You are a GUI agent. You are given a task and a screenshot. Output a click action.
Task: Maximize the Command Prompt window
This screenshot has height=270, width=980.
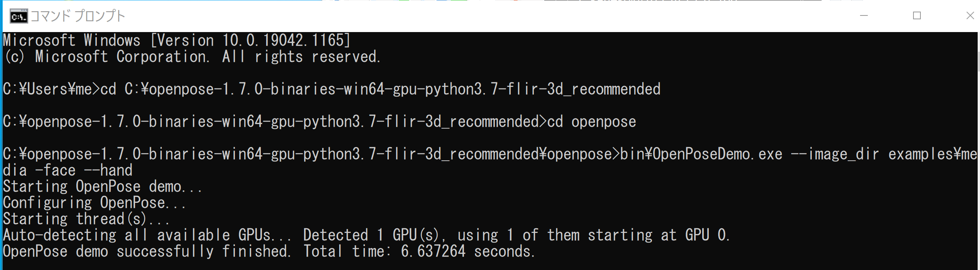917,16
